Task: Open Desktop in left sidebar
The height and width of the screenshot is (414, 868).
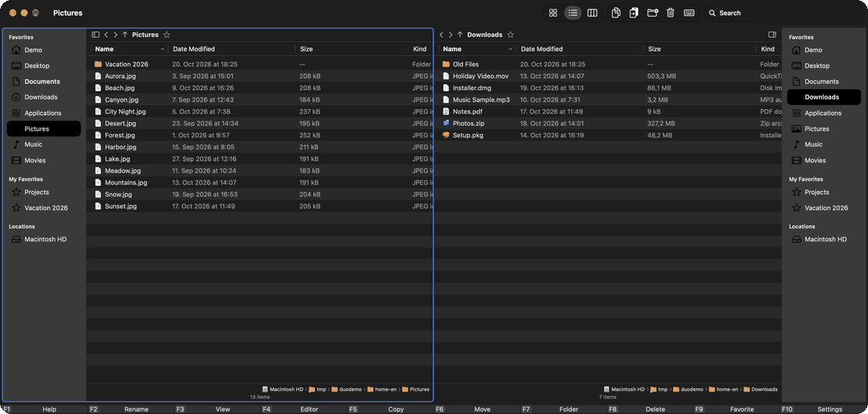Action: point(43,65)
